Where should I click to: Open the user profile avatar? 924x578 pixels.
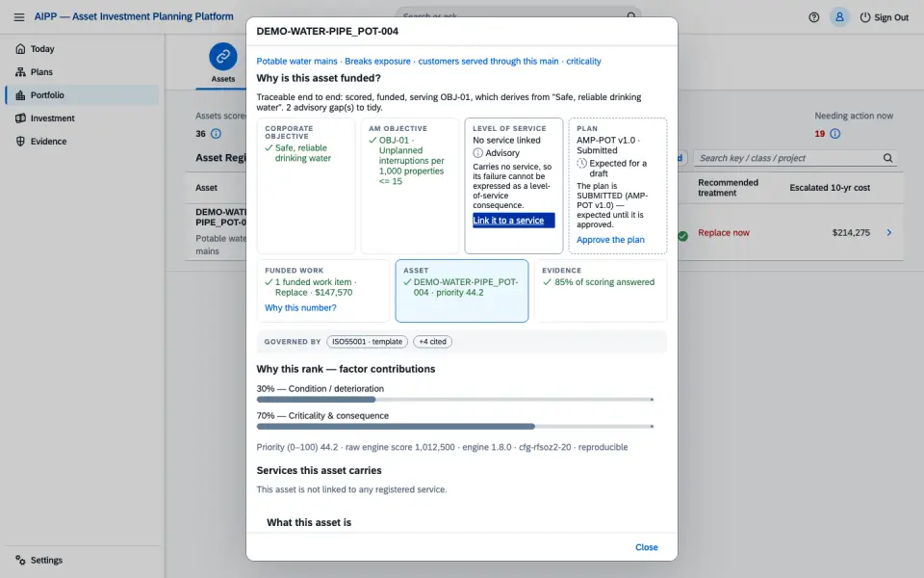coord(839,17)
